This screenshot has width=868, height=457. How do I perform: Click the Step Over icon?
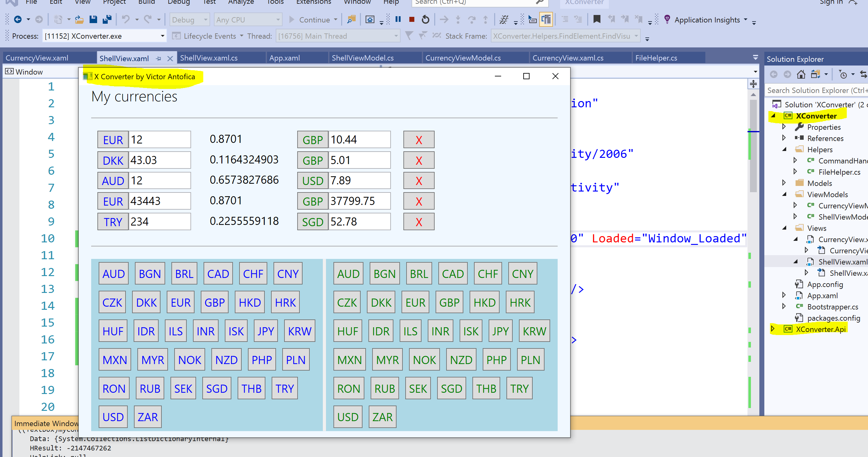[472, 20]
